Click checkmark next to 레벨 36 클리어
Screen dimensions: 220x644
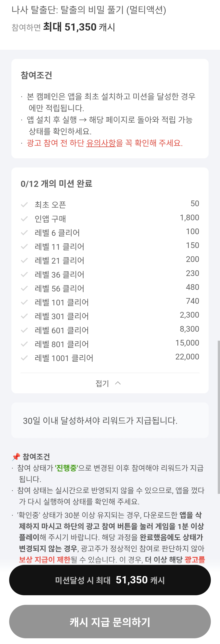point(24,275)
